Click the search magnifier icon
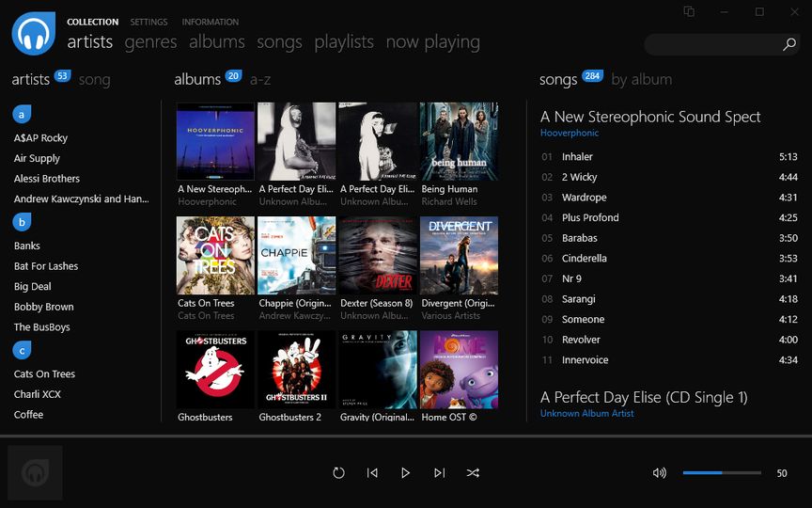The height and width of the screenshot is (508, 812). [789, 44]
